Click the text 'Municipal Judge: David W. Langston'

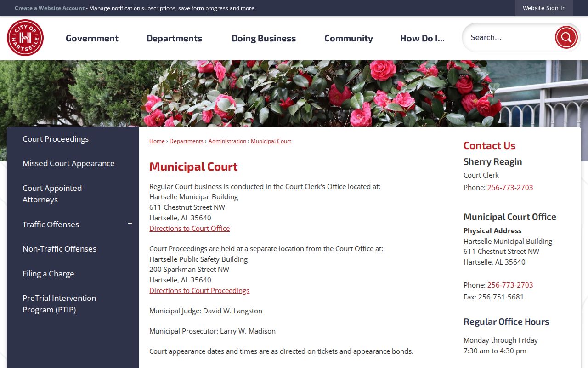(206, 310)
